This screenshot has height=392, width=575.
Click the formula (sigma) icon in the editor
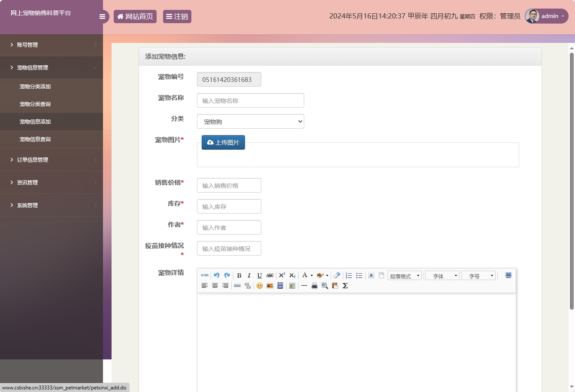pos(345,285)
